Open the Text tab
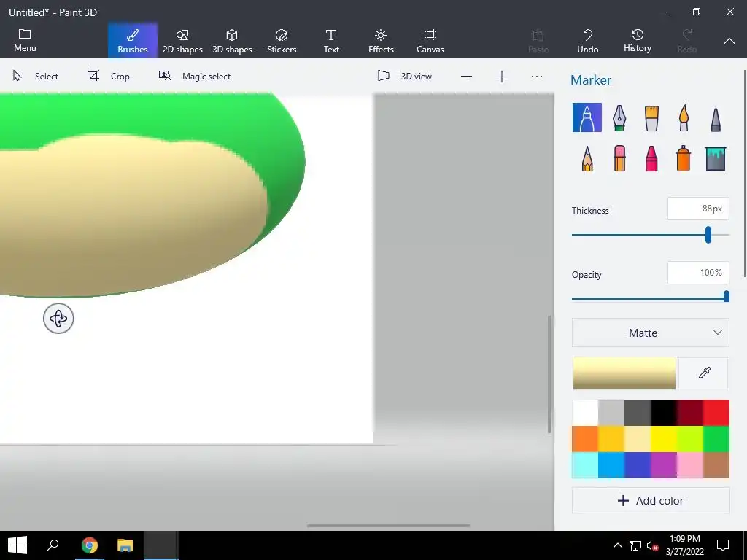Screen dimensions: 747x560 (x=331, y=41)
